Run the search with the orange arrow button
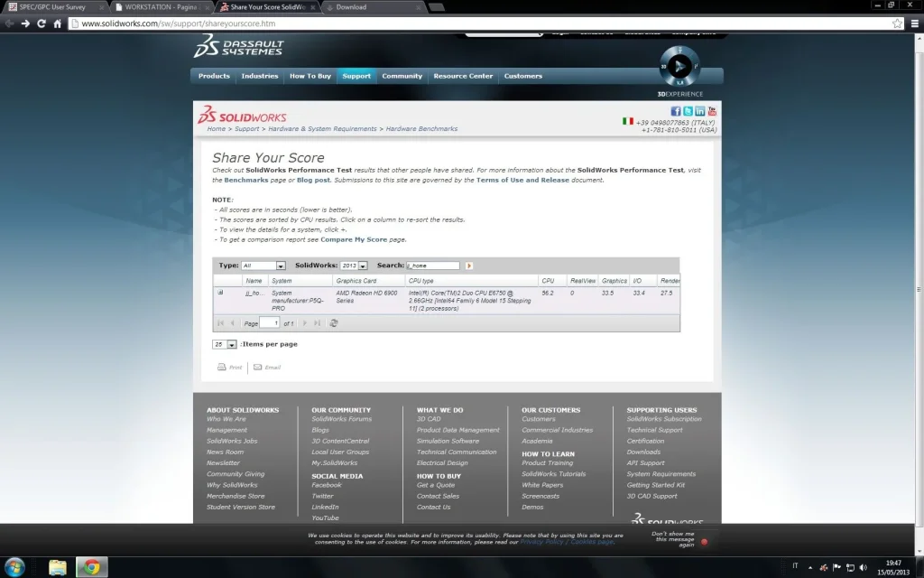The height and width of the screenshot is (578, 924). point(469,266)
